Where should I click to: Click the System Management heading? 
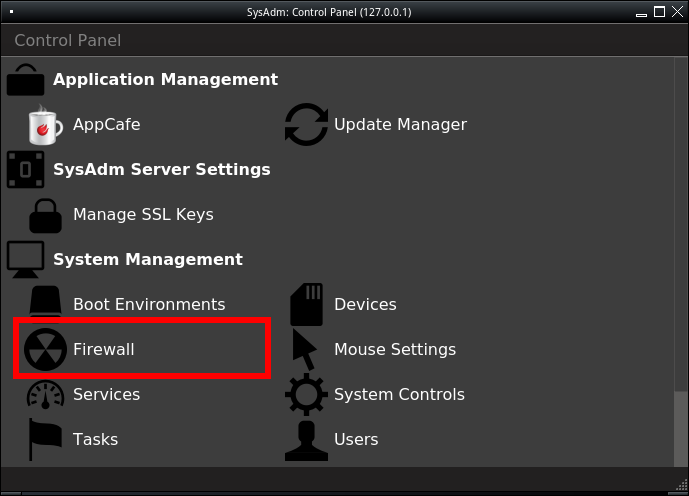(148, 259)
